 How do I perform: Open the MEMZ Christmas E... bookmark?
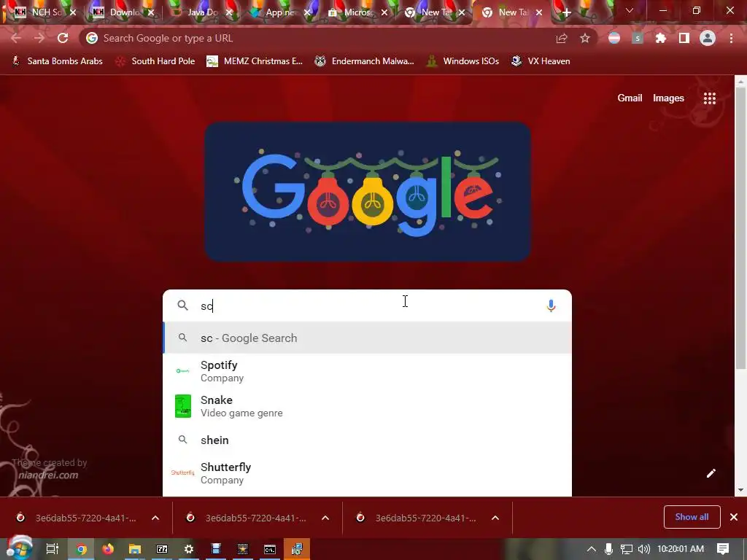point(255,61)
